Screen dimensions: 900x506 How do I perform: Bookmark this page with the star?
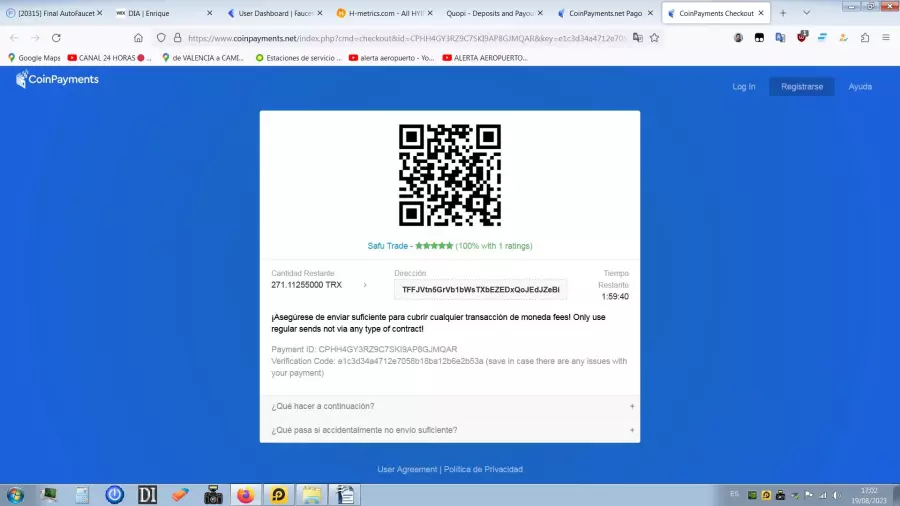[x=654, y=38]
